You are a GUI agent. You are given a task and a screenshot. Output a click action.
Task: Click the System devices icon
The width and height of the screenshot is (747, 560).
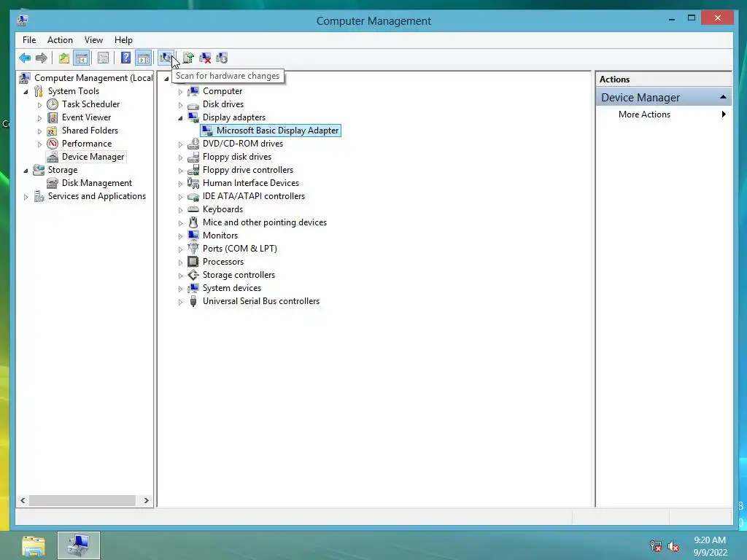click(193, 288)
